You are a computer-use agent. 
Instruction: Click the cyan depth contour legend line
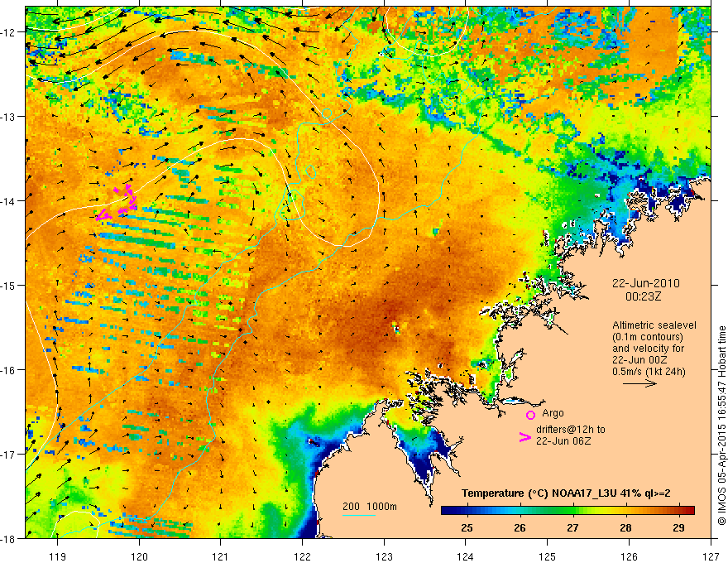point(359,515)
